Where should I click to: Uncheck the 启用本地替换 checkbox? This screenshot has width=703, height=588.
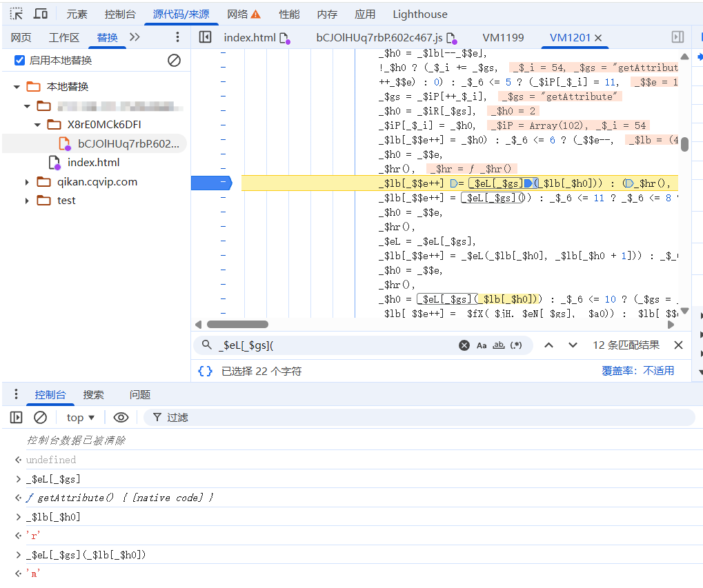tap(19, 61)
